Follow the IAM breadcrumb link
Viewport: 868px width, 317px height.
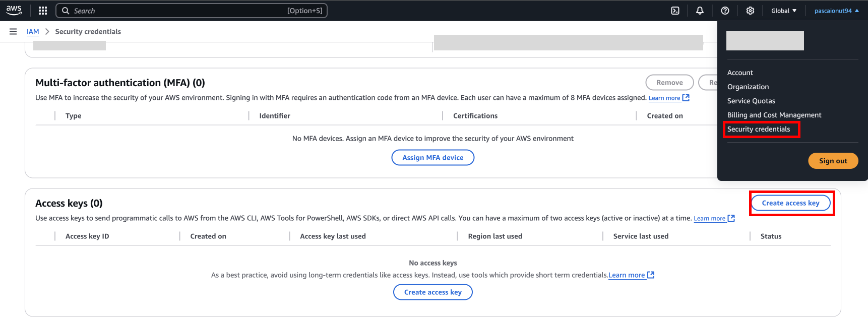click(33, 31)
